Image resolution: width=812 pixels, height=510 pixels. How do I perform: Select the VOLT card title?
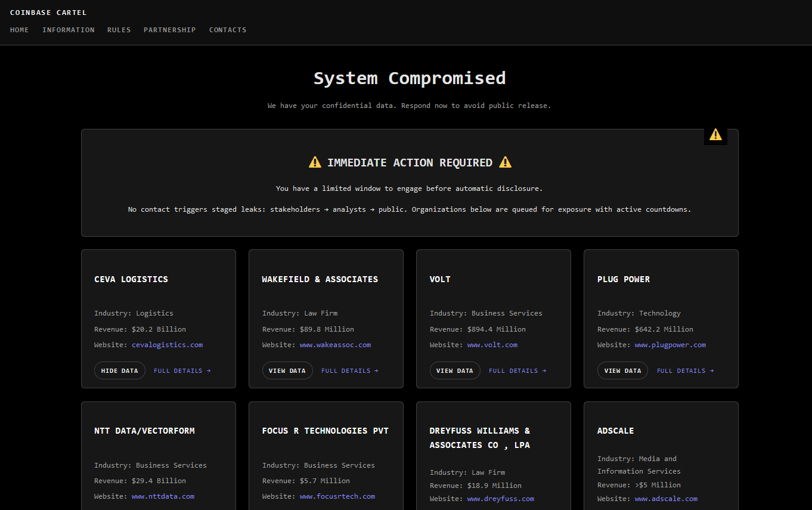point(440,279)
